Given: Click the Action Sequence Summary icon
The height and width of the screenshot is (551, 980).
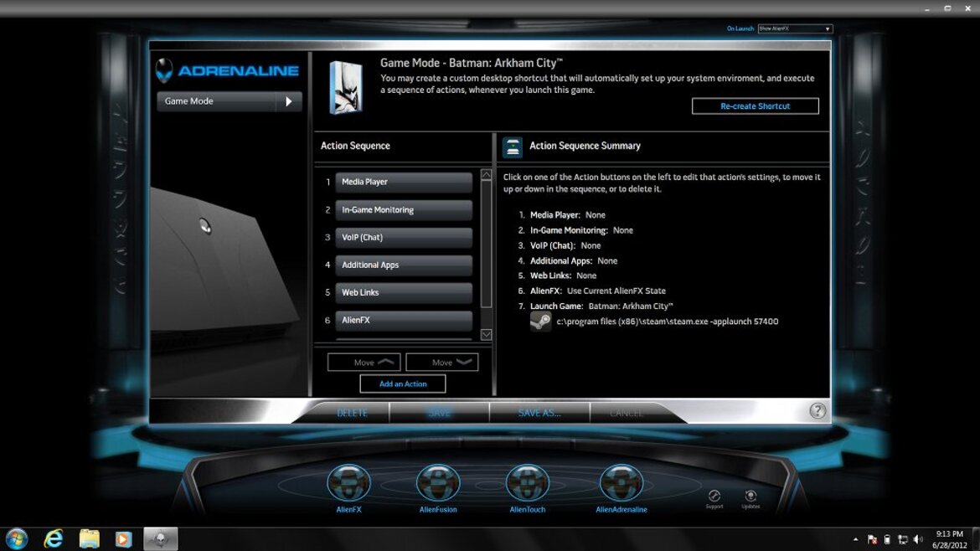Looking at the screenshot, I should click(513, 147).
